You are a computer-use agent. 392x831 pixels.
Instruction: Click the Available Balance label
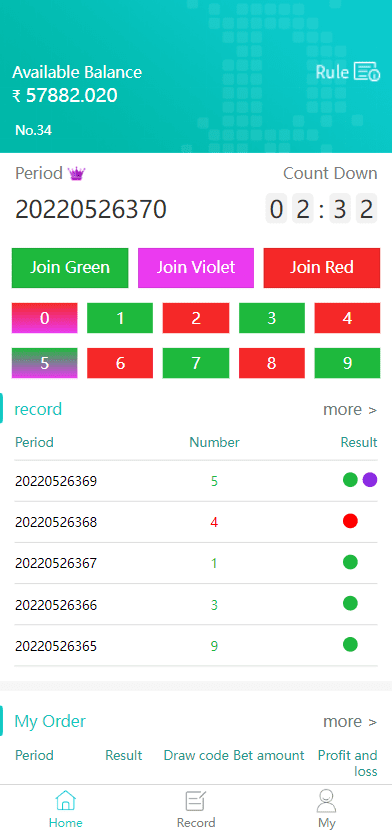pyautogui.click(x=77, y=72)
